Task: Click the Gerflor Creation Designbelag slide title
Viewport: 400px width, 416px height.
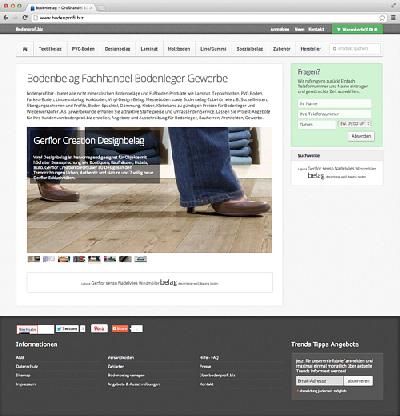Action: coord(89,141)
